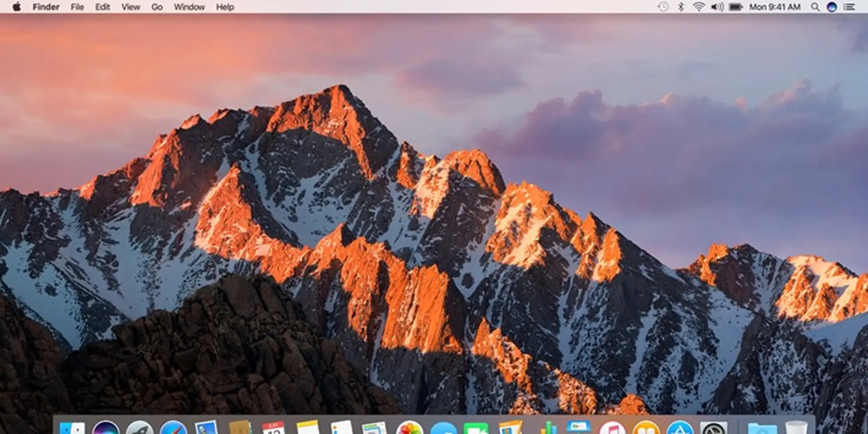This screenshot has width=868, height=434.
Task: Click the Mon 9:41 AM clock
Action: 774,7
